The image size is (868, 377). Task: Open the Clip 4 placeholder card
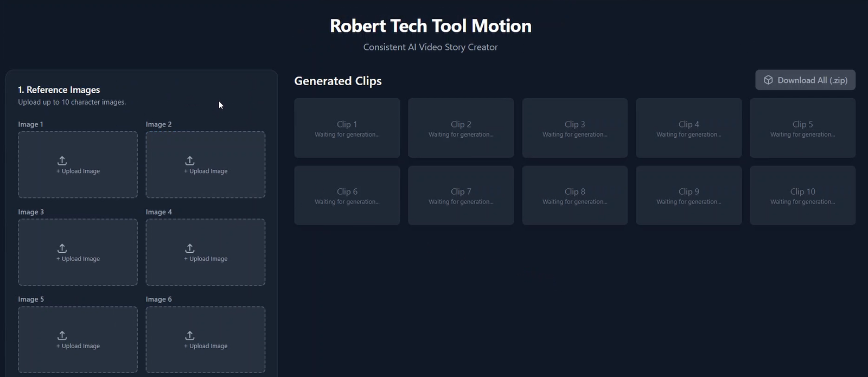[x=689, y=128]
